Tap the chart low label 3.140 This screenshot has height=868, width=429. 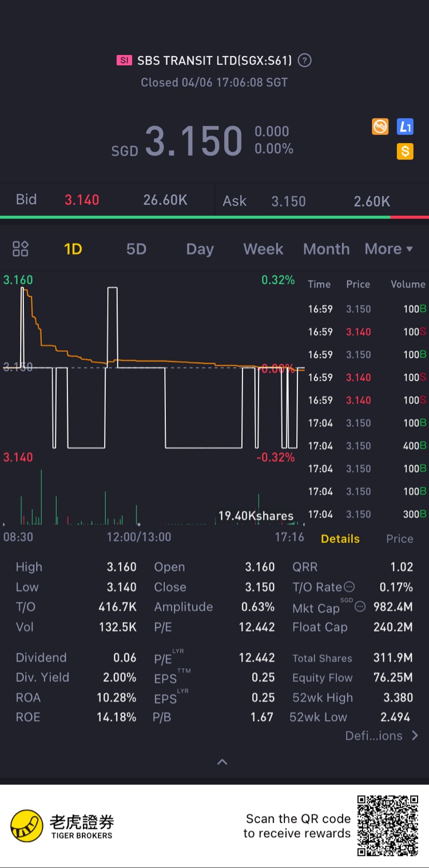coord(18,457)
